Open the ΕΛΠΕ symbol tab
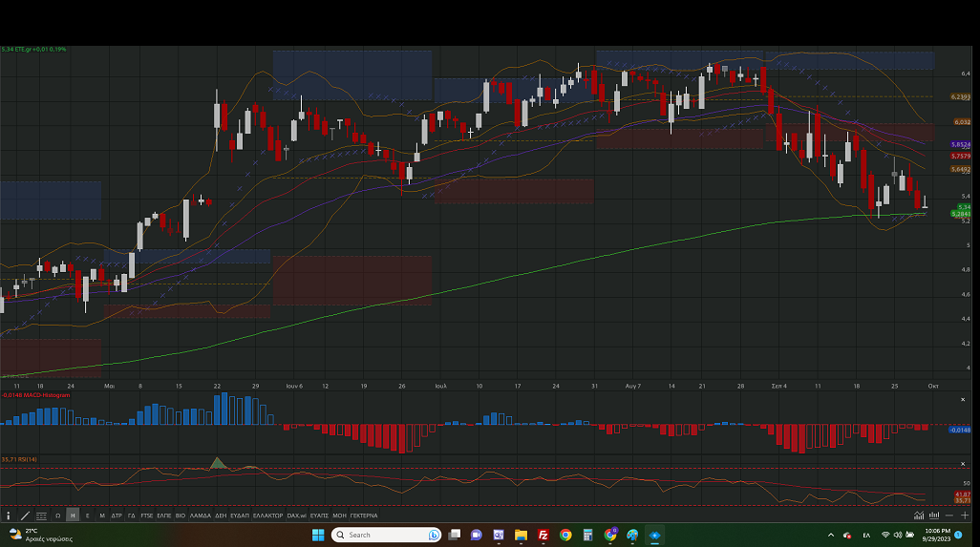The image size is (980, 547). 164,515
